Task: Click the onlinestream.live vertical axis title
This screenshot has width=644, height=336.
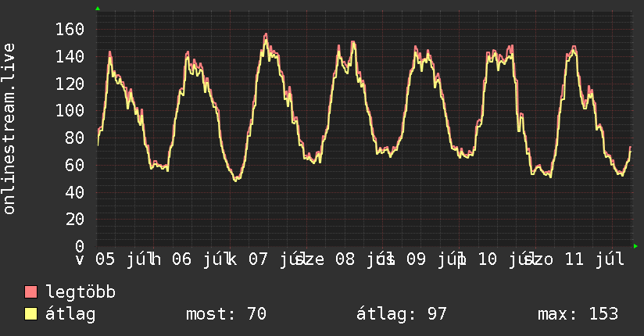Action: tap(9, 129)
